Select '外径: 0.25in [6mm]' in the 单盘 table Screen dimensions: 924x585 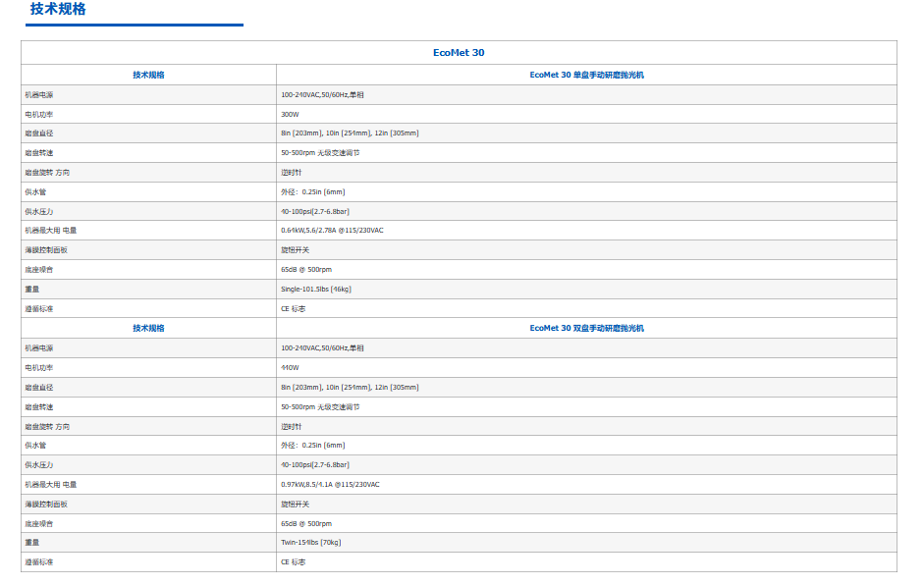pyautogui.click(x=313, y=192)
